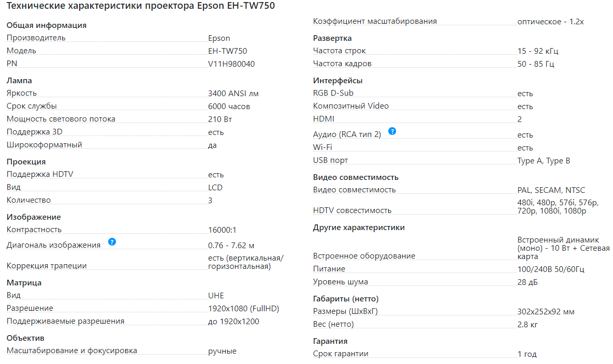Click the Общая информация section header
The image size is (613, 364).
click(47, 25)
